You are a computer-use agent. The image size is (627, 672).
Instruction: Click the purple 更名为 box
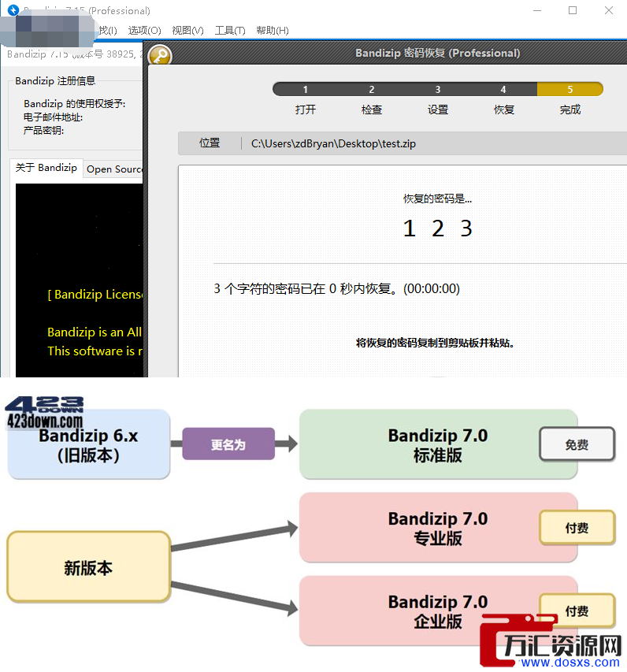pyautogui.click(x=228, y=444)
